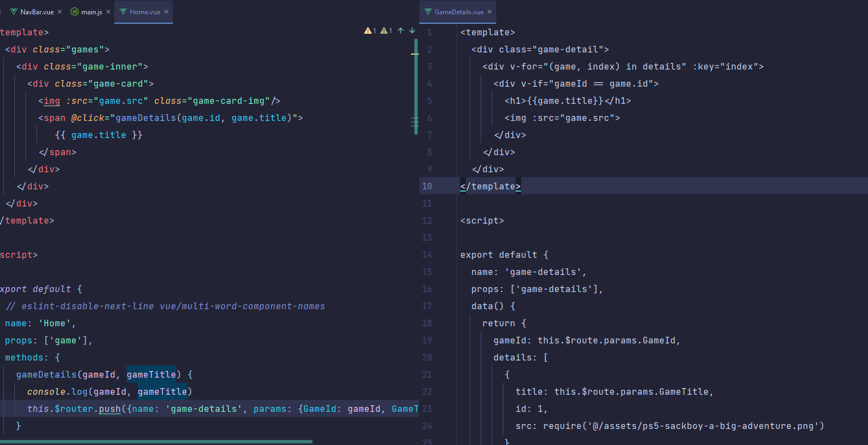Go to previous highlighted error arrow
The width and height of the screenshot is (868, 445).
[x=401, y=31]
